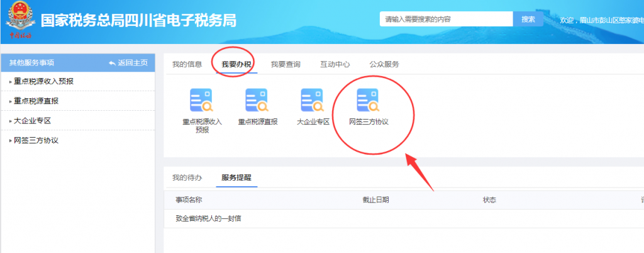Open the 公众服务 tab

coord(384,64)
